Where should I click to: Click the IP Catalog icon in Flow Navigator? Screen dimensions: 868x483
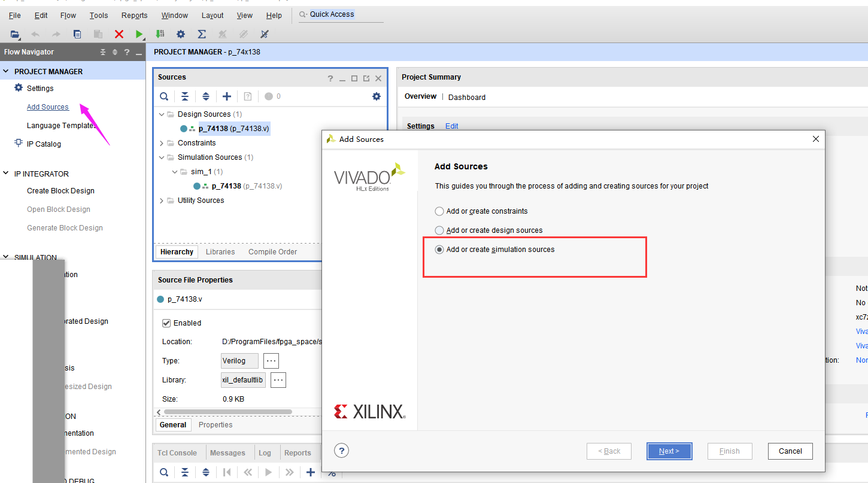coord(19,143)
